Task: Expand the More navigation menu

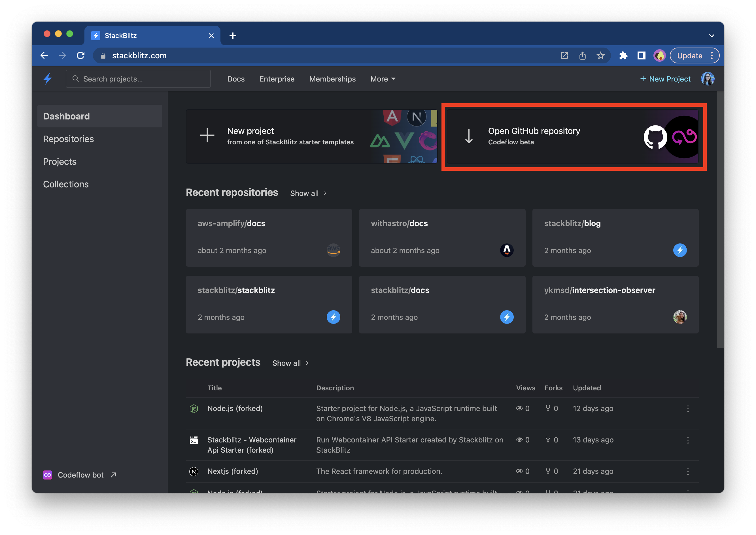Action: pyautogui.click(x=383, y=79)
